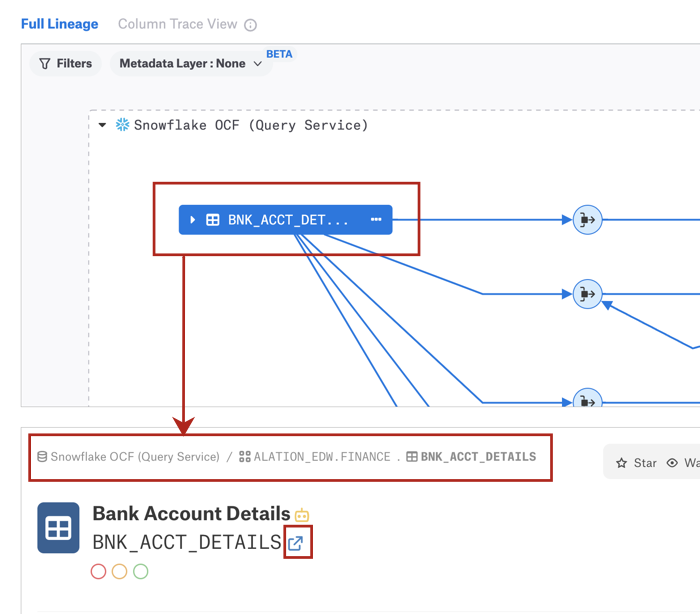This screenshot has height=614, width=700.
Task: Open BNK_ACCT_DETAILS breadcrumb link
Action: (479, 457)
